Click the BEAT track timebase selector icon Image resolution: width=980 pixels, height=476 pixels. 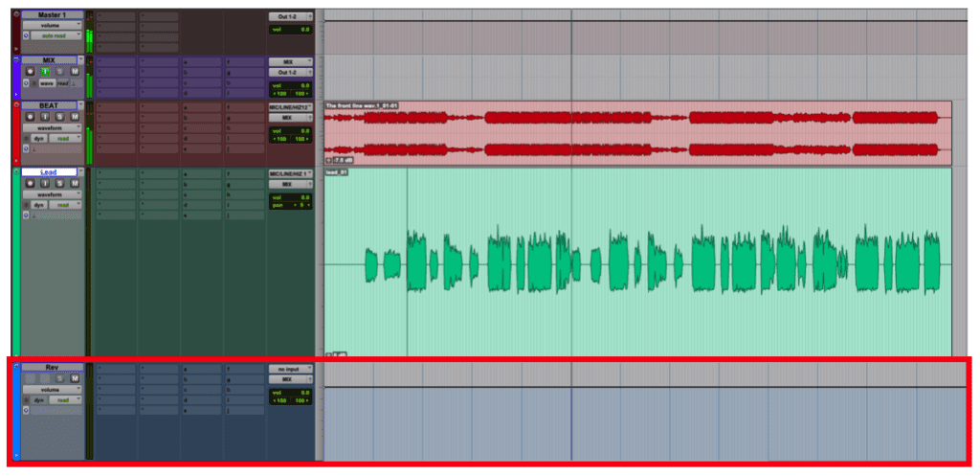26,148
